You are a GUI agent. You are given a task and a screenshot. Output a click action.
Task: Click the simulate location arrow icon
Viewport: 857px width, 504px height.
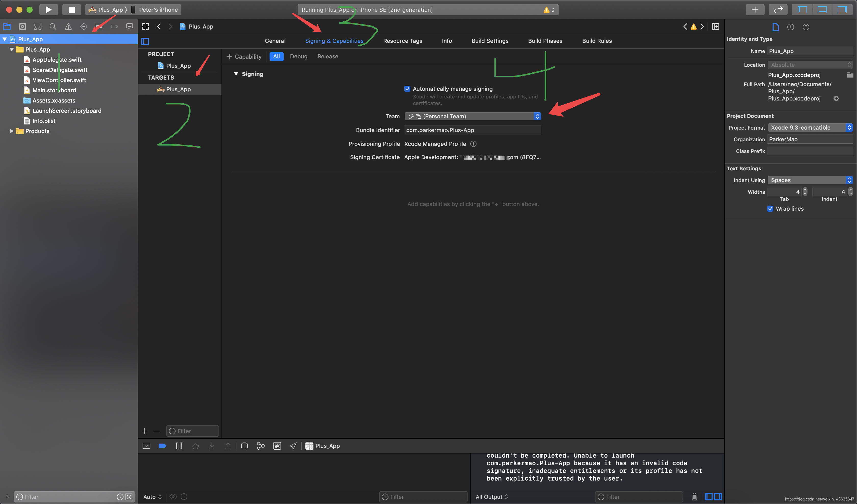[293, 446]
